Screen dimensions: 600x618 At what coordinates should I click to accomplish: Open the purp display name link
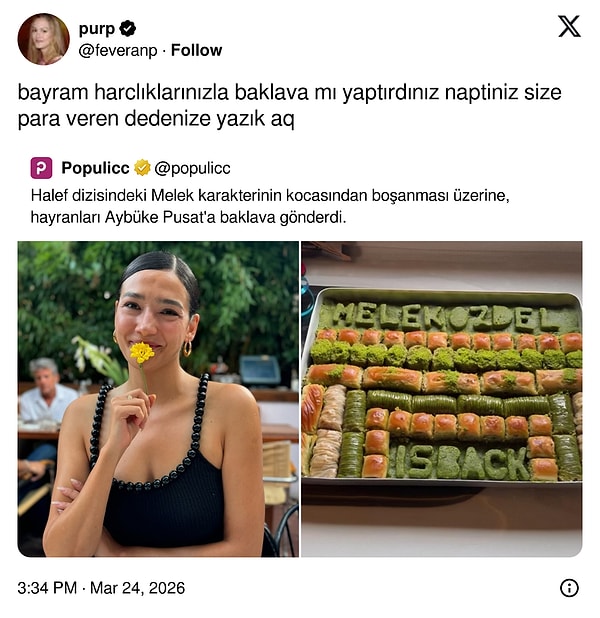(x=97, y=29)
